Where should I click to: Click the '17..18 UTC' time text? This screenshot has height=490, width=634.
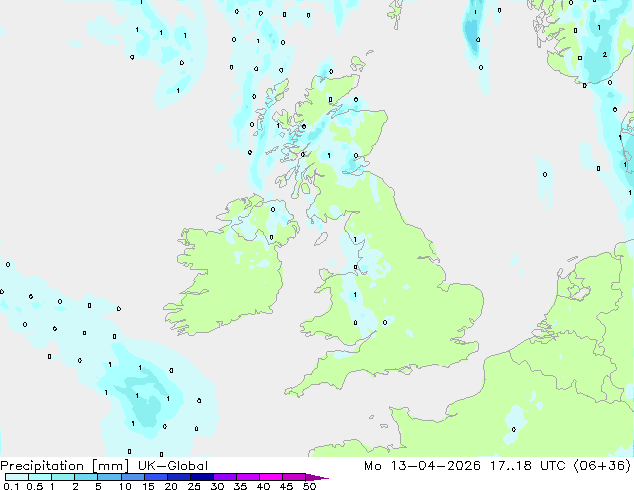point(528,466)
